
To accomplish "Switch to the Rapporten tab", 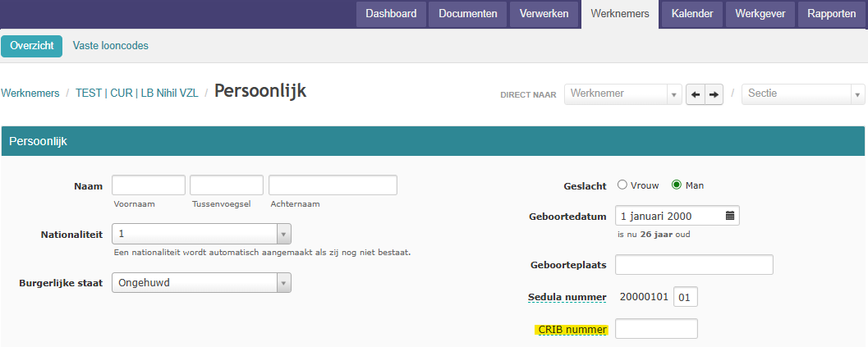I will pos(832,15).
